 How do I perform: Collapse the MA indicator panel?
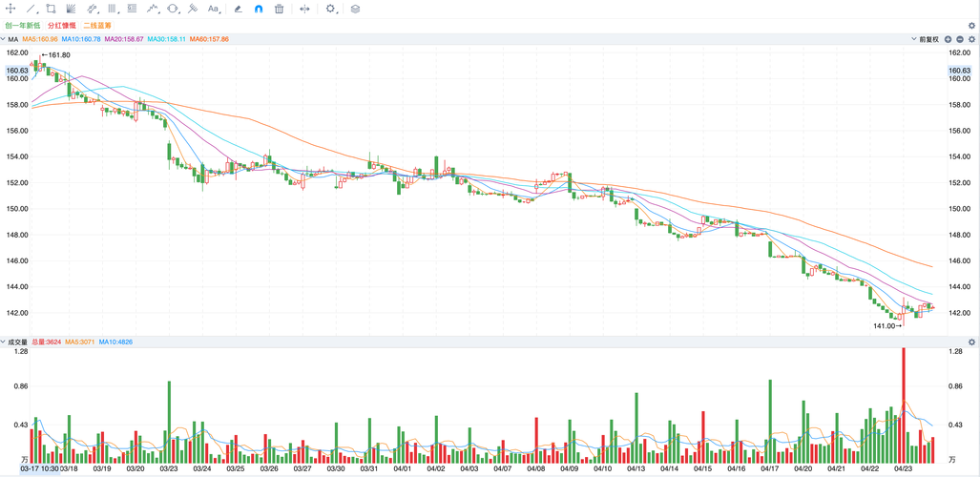tap(4, 39)
